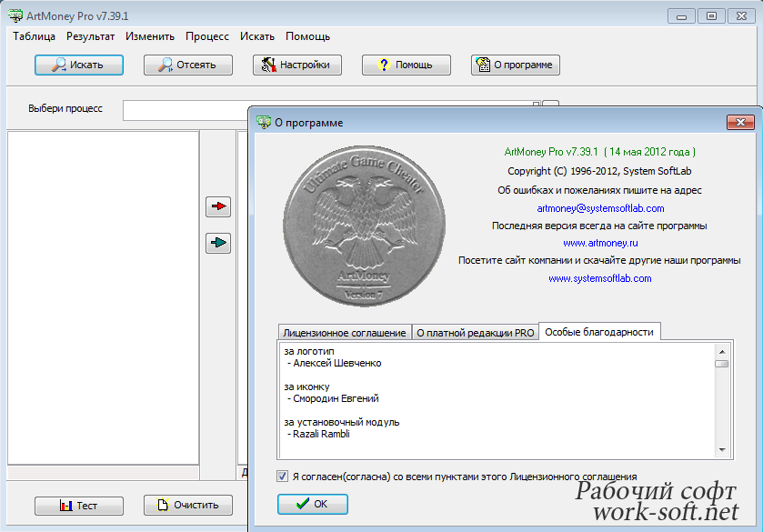
Task: Open Настройки settings button
Action: pos(296,65)
